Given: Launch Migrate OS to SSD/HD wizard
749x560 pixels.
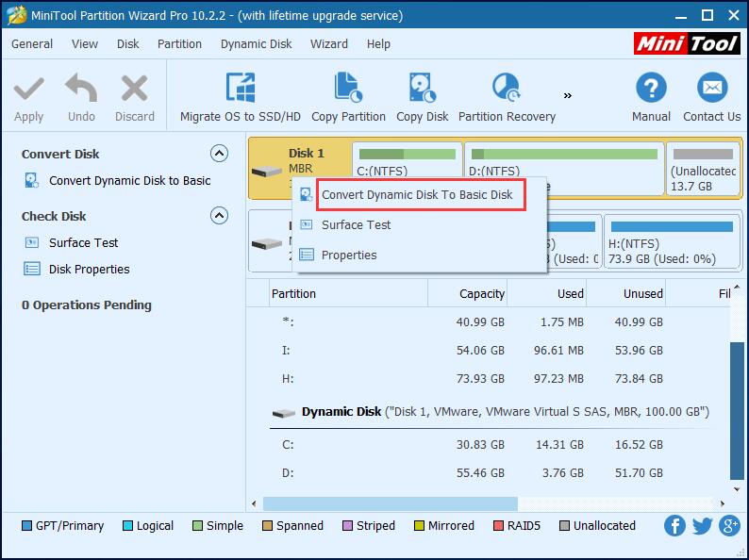Looking at the screenshot, I should (241, 98).
